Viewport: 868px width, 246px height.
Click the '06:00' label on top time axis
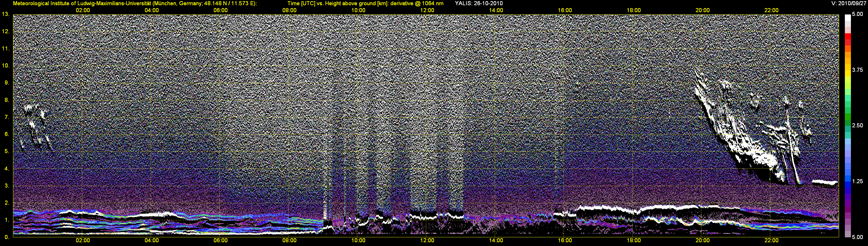(221, 10)
